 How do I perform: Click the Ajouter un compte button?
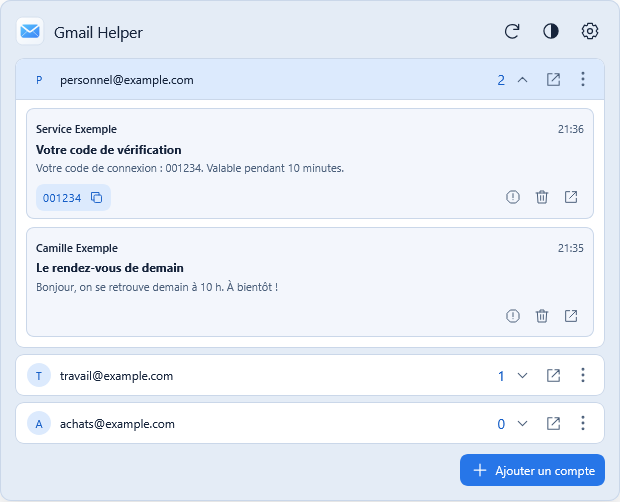pyautogui.click(x=532, y=470)
